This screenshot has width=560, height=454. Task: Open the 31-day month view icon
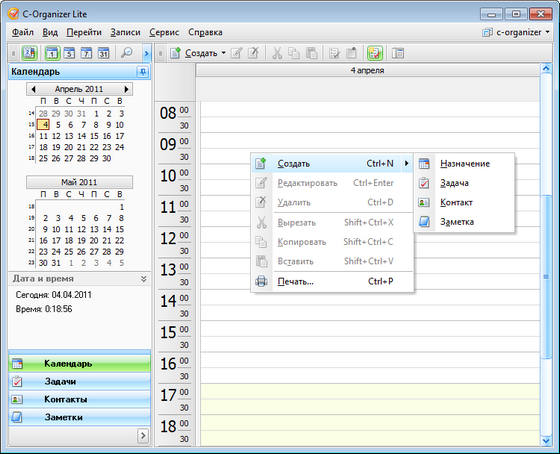point(104,53)
